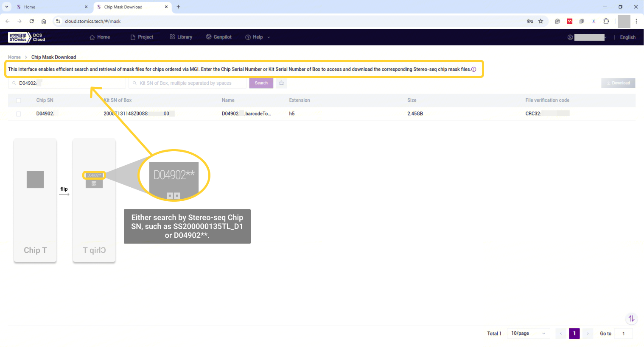Screen dimensions: 644x347
Task: Bookmark this page with the star icon
Action: pos(540,21)
